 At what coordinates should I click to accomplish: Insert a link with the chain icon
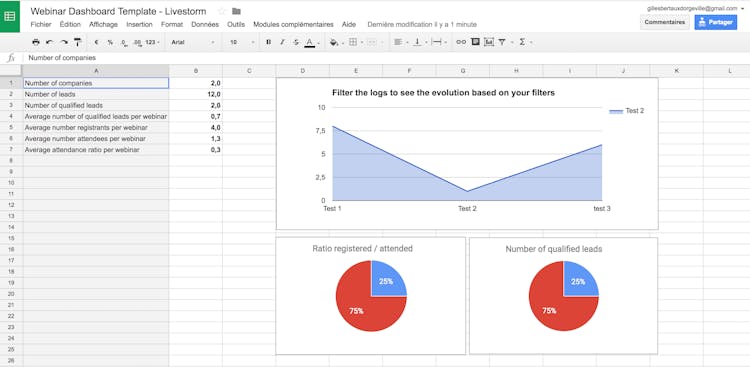pos(461,42)
